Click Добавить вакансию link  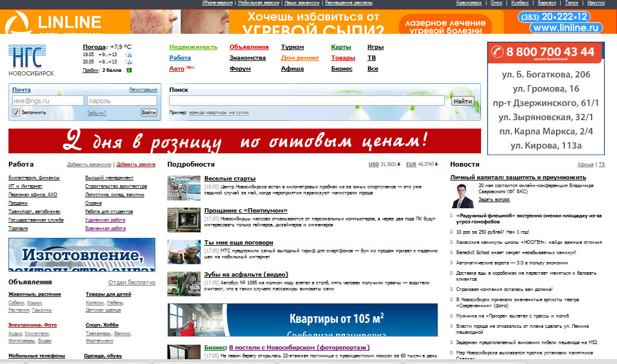(89, 164)
